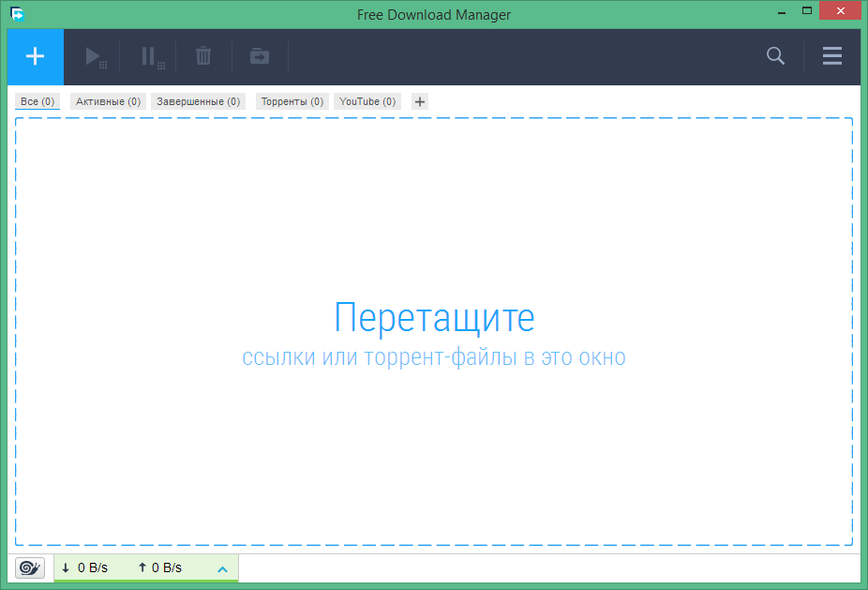Expand the bottom panel with the chevron
The width and height of the screenshot is (868, 590).
222,568
